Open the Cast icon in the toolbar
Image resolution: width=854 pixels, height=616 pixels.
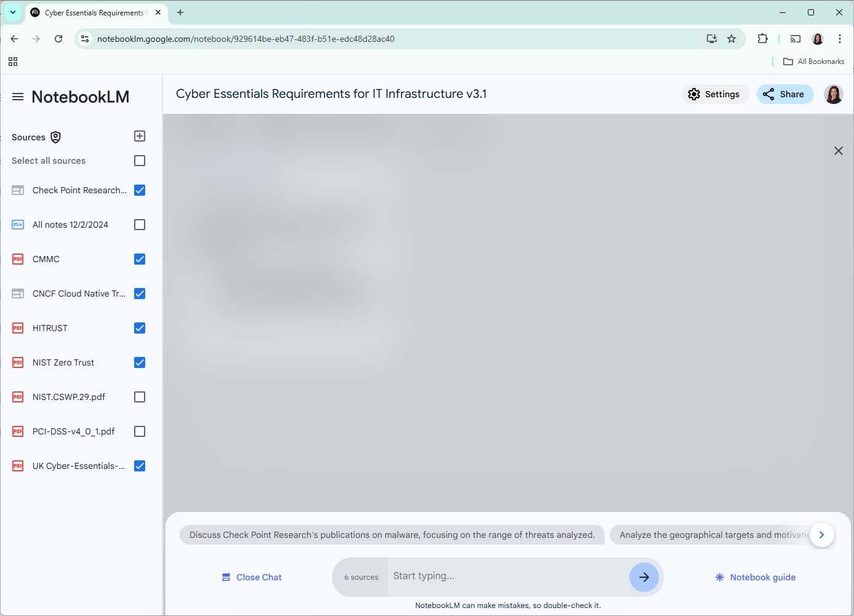point(795,38)
